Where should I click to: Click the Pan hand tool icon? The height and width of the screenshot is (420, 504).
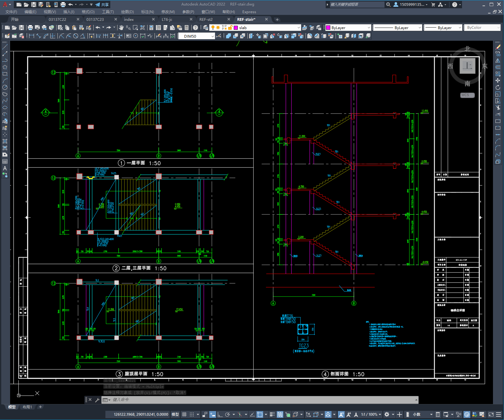coord(121,28)
